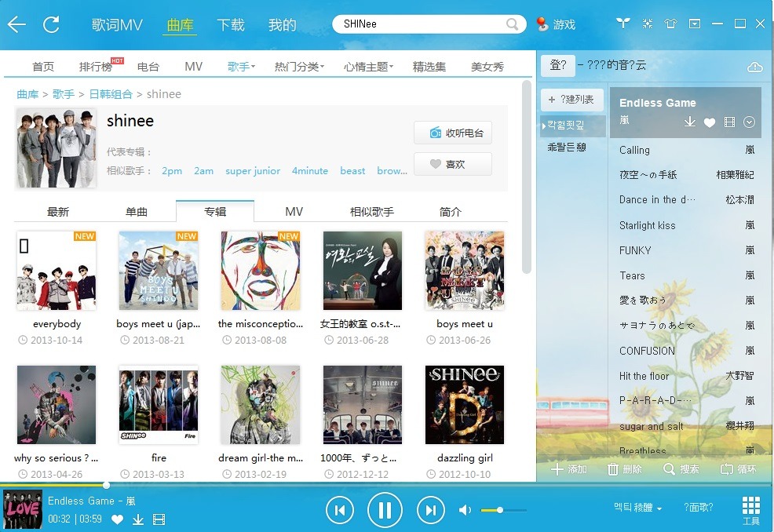
Task: Pause the current song
Action: (x=385, y=510)
